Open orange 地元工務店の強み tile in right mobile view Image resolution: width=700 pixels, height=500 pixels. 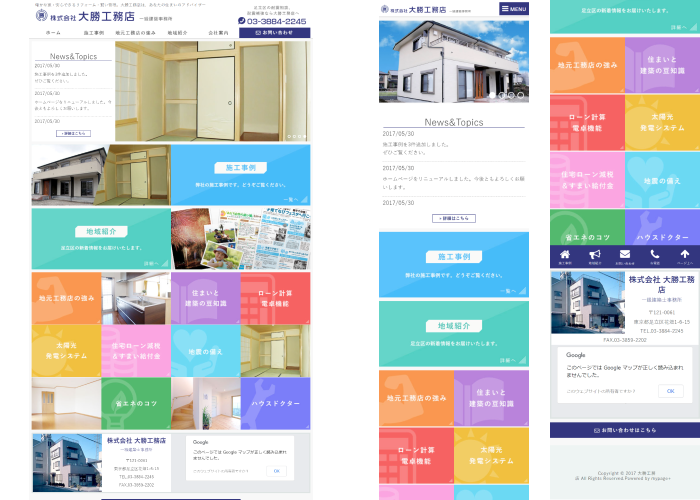(588, 65)
